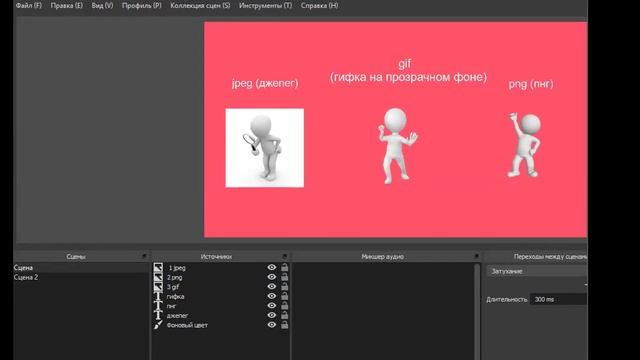Select the '3 gif' source name
The image size is (640, 360).
[x=173, y=287]
